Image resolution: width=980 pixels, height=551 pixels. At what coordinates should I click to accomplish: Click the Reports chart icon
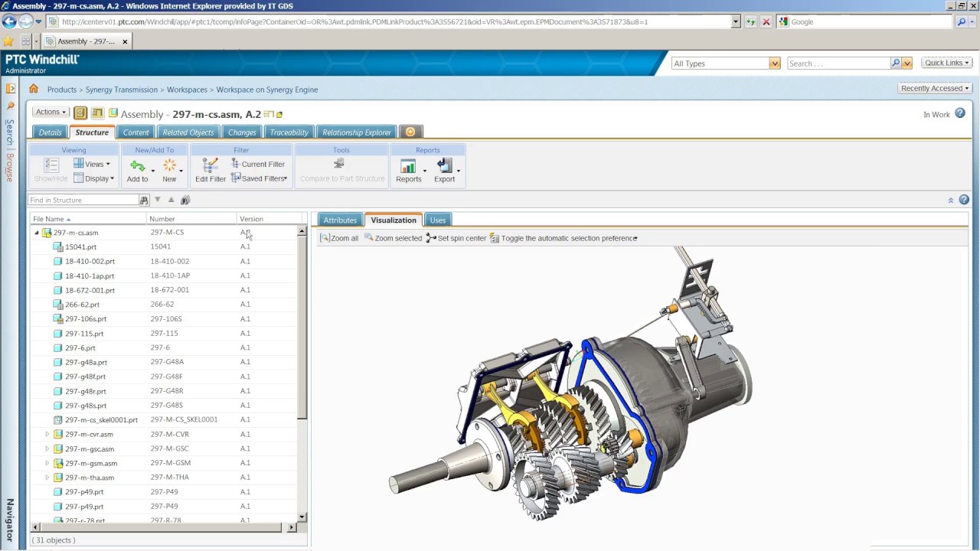tap(408, 166)
